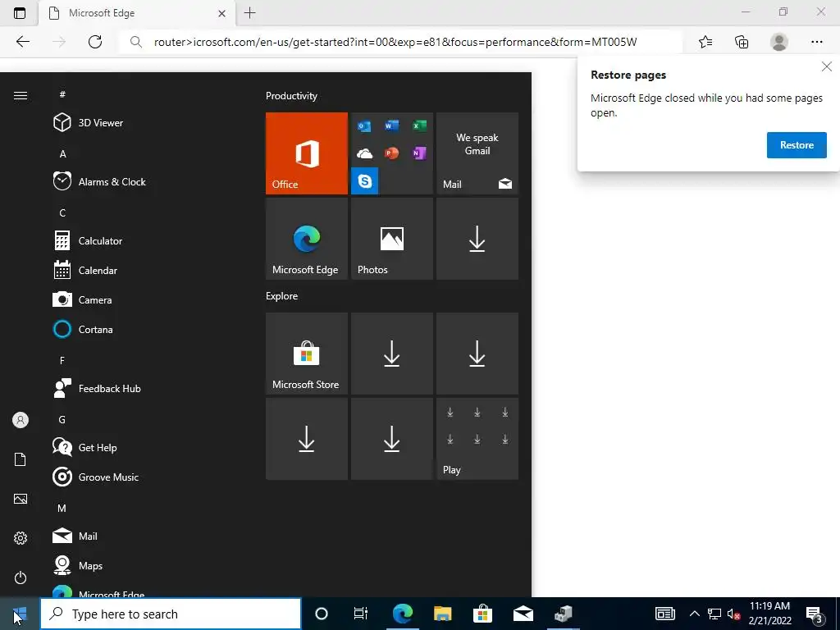Go back in Edge
Image resolution: width=840 pixels, height=630 pixels.
click(x=22, y=42)
